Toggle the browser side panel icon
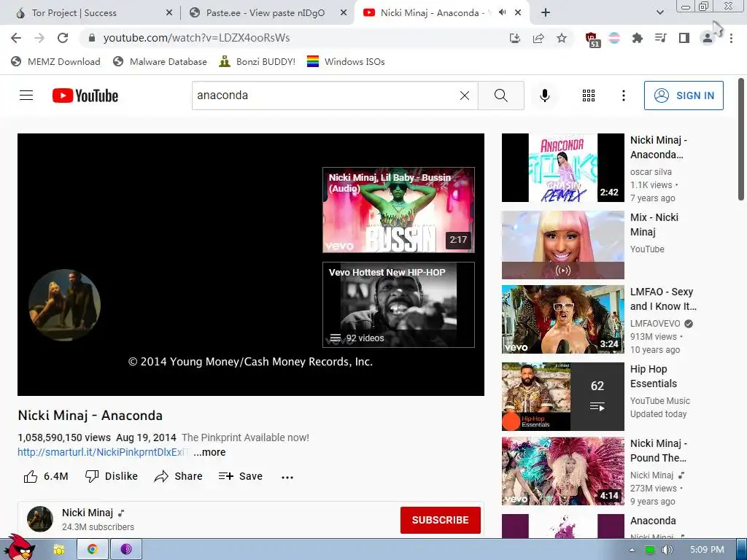The width and height of the screenshot is (747, 560). (x=684, y=38)
